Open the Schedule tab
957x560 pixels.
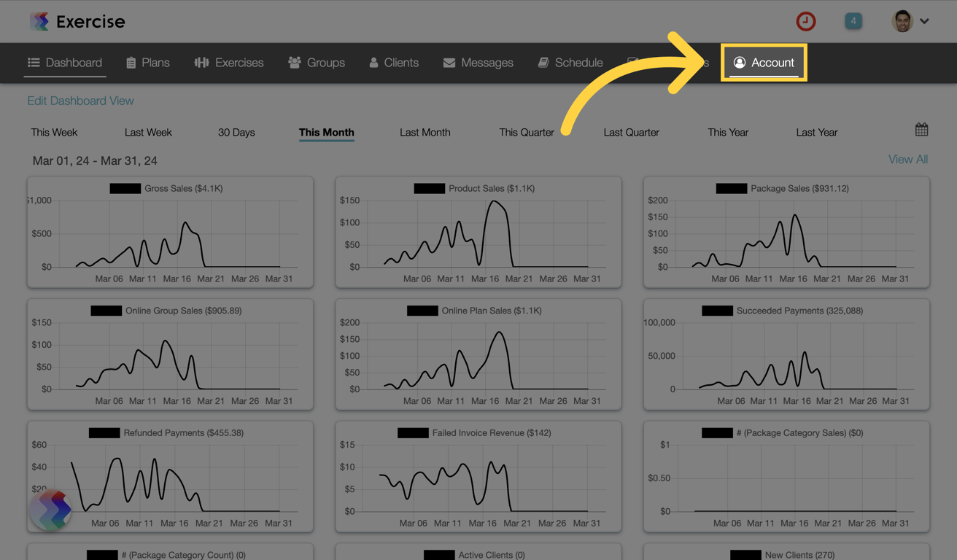tap(570, 63)
